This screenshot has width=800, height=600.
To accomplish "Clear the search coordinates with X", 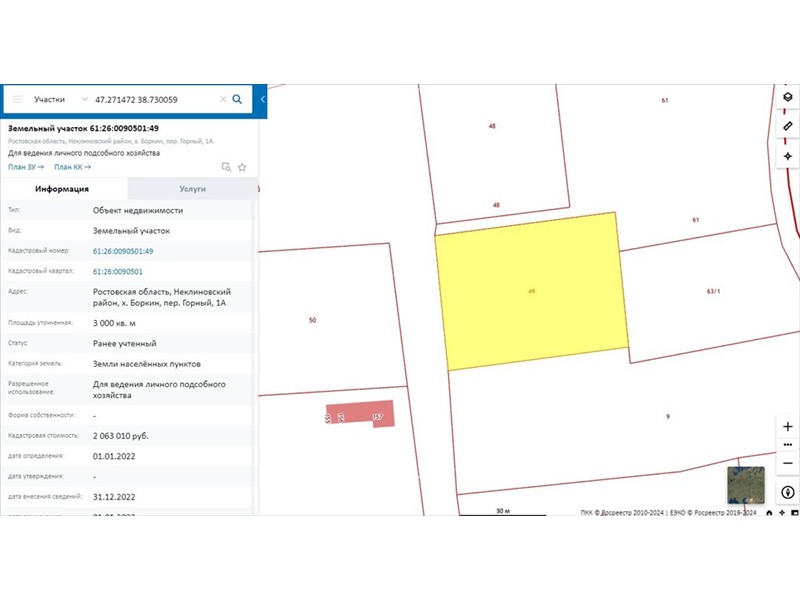I will pyautogui.click(x=222, y=100).
